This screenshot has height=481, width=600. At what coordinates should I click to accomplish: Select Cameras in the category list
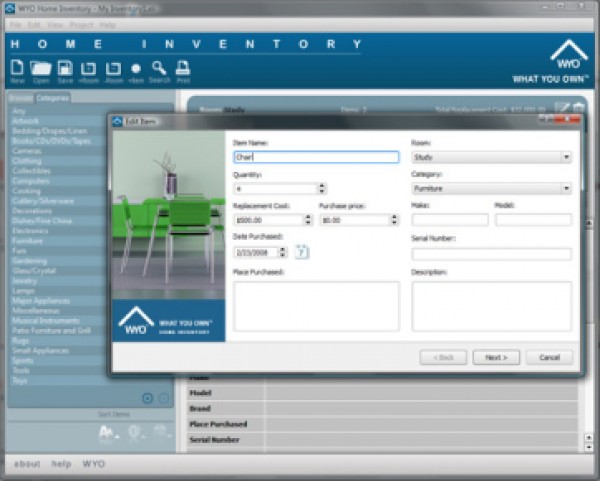point(27,151)
